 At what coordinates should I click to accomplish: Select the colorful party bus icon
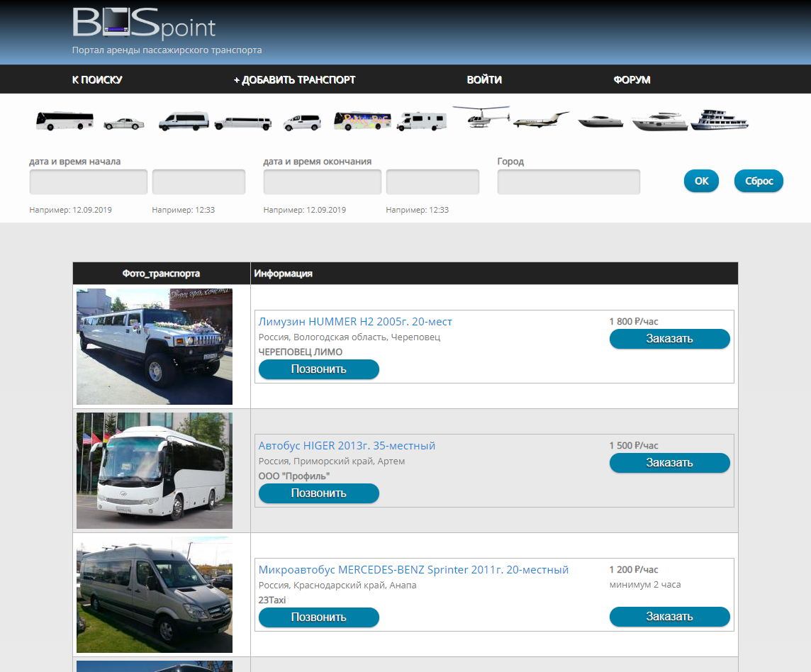tap(362, 121)
